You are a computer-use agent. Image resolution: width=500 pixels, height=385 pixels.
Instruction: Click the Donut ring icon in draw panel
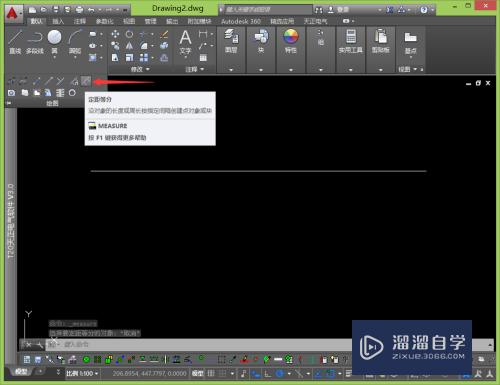click(72, 93)
